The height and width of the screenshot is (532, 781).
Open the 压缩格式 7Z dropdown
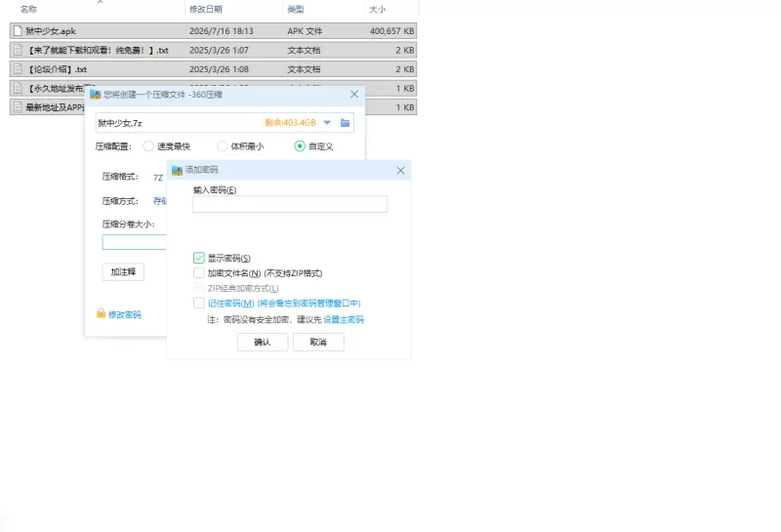[158, 178]
